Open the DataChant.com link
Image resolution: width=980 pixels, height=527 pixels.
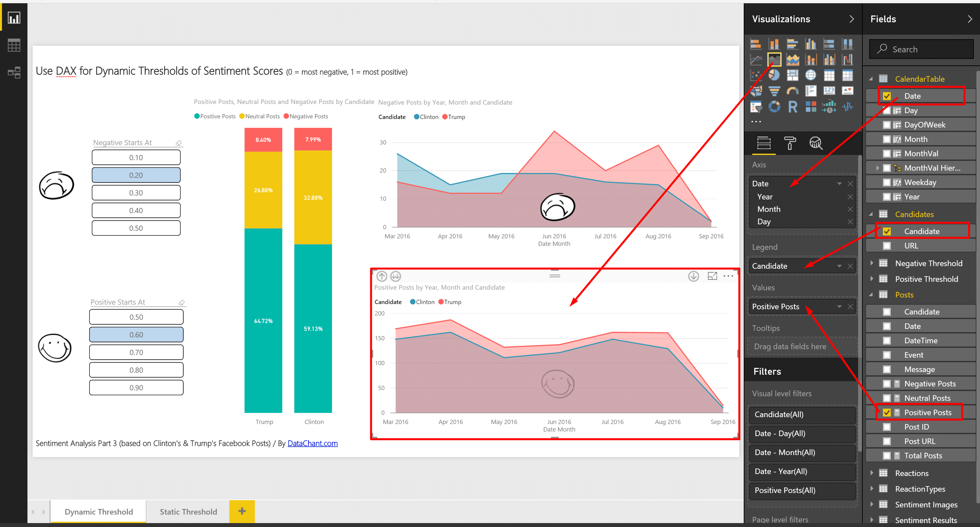coord(312,443)
